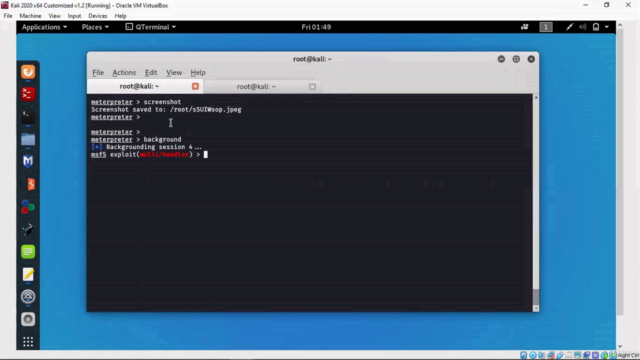Expand the QTerminal app menu
640x360 pixels.
point(151,27)
